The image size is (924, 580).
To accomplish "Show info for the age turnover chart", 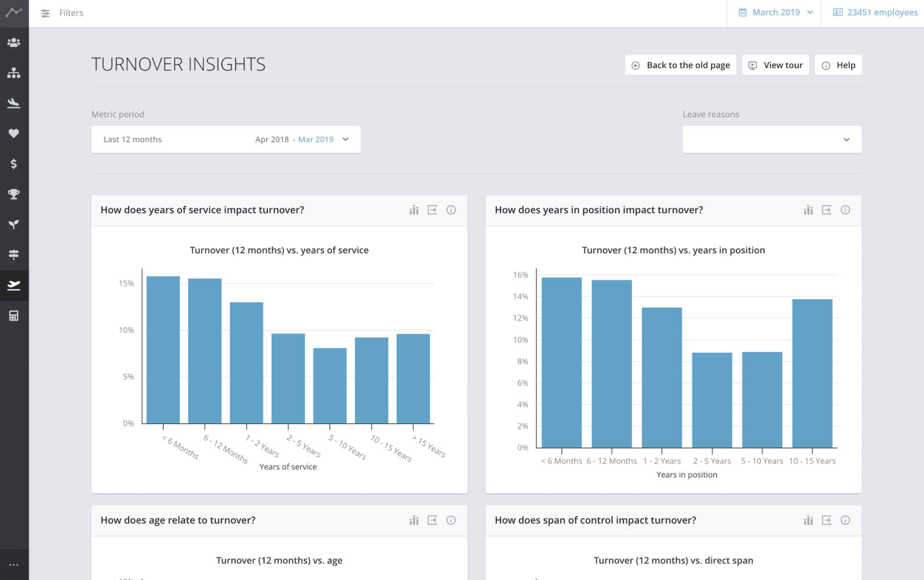I will pos(451,520).
